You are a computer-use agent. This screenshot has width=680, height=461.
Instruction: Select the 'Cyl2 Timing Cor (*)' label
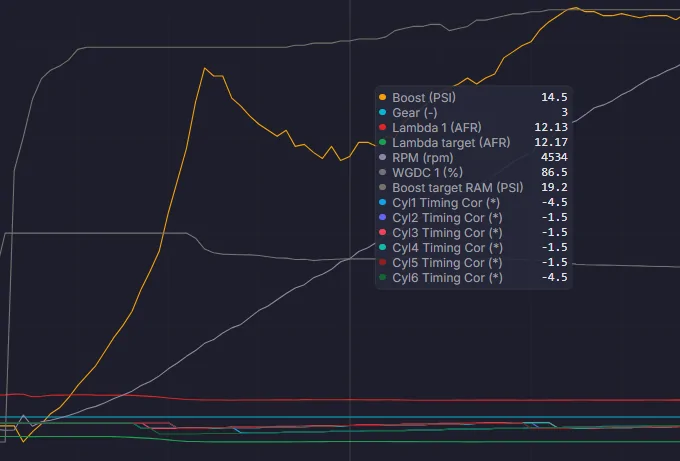(x=447, y=218)
